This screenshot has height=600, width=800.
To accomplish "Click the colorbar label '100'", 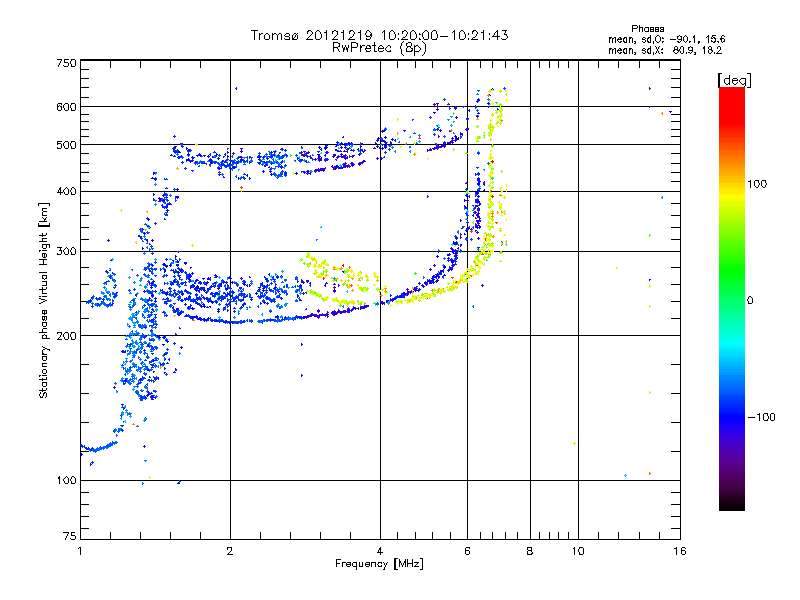I will click(757, 184).
